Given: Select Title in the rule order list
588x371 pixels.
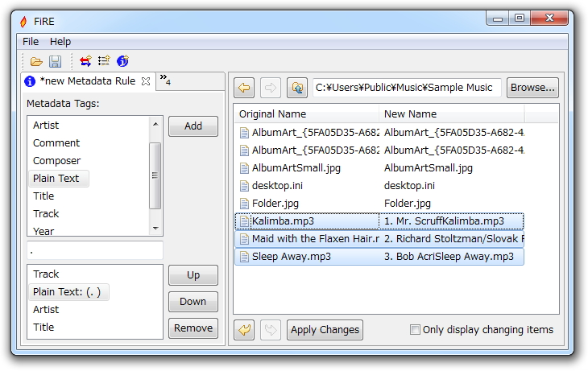Looking at the screenshot, I should [x=43, y=328].
